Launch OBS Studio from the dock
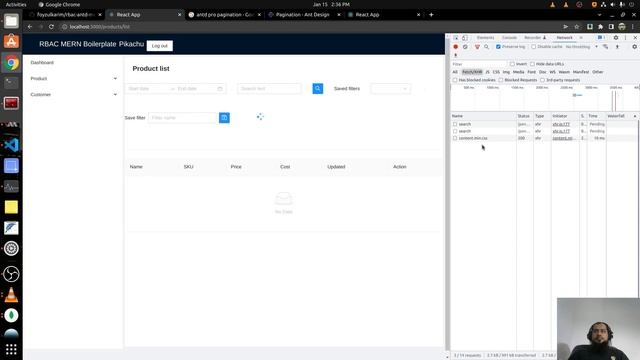640x360 pixels. pyautogui.click(x=11, y=274)
